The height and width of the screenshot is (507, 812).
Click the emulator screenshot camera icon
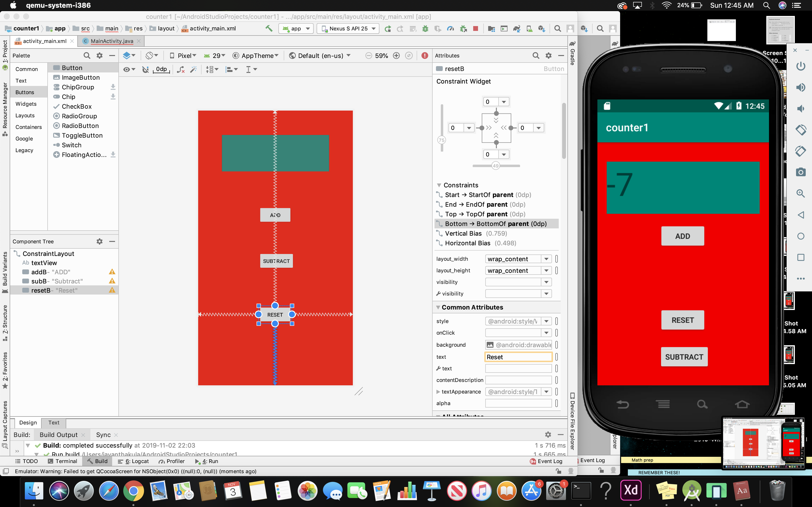click(801, 172)
